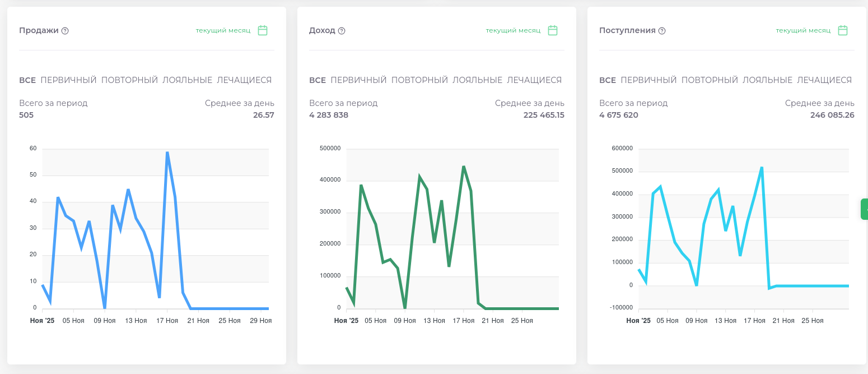Open calendar icon in Продажи card
Viewport: 868px width, 374px height.
click(263, 30)
